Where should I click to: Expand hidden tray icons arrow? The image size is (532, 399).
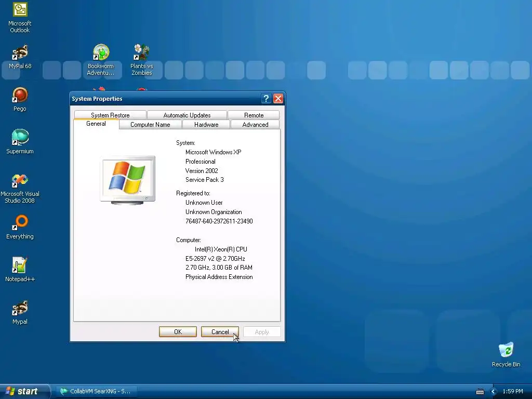coord(494,392)
